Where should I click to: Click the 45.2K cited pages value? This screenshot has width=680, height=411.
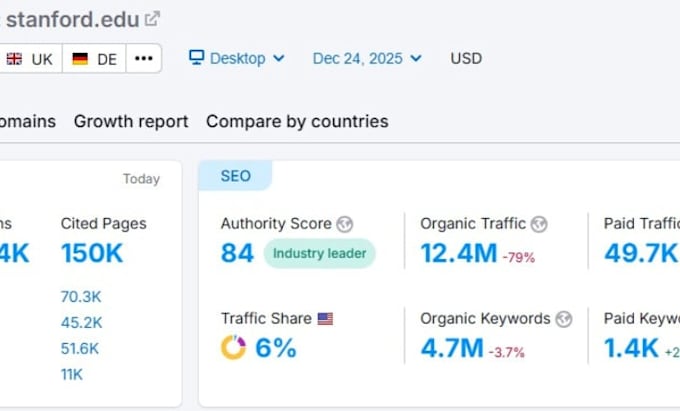82,323
